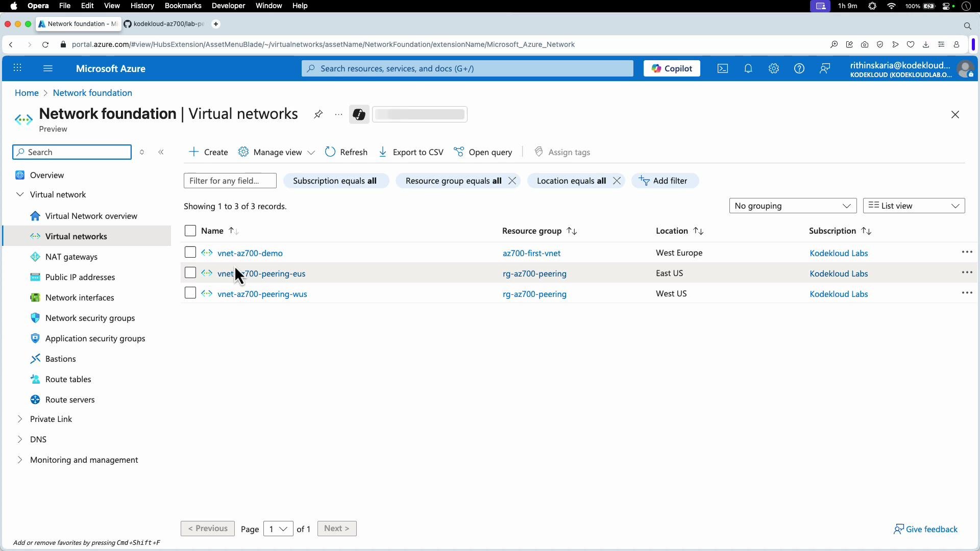980x551 pixels.
Task: Launch Cloud Shell from the top bar
Action: (723, 68)
